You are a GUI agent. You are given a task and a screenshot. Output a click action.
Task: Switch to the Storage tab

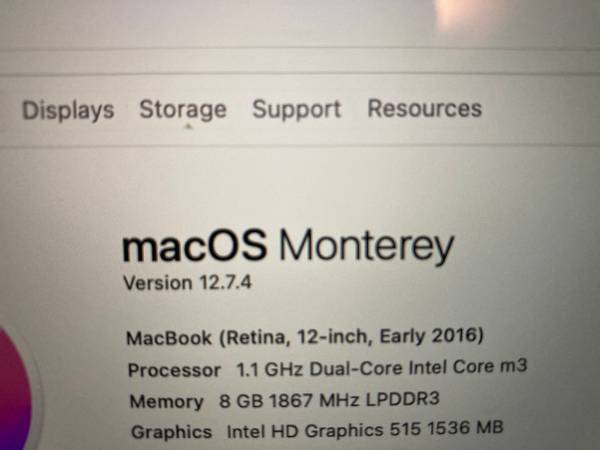183,109
